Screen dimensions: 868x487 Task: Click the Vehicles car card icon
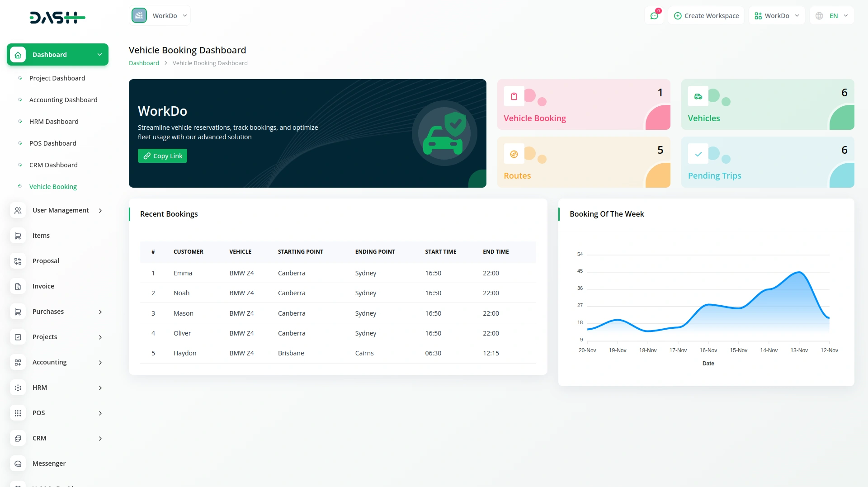(698, 96)
